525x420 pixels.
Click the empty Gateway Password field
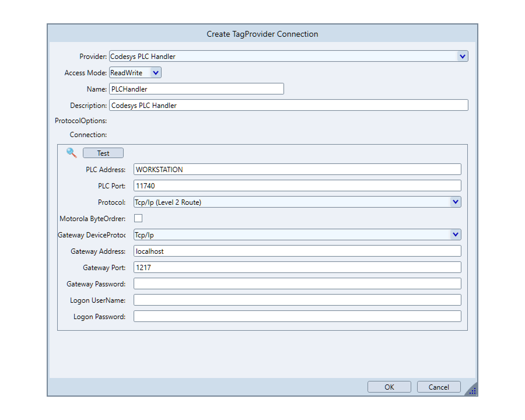(x=297, y=283)
